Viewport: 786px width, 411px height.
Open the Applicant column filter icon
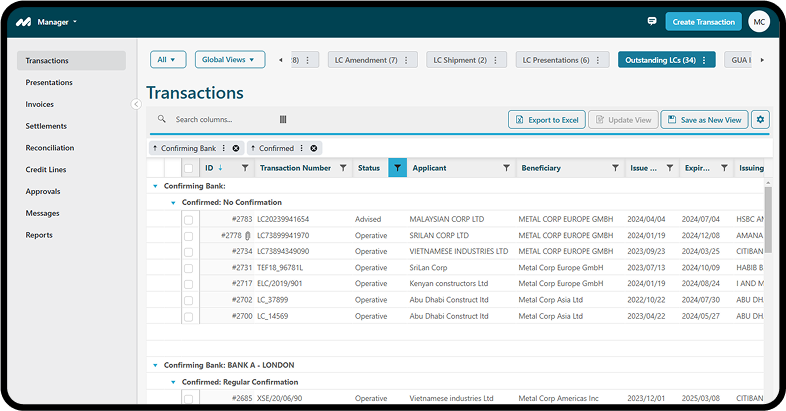[x=507, y=168]
